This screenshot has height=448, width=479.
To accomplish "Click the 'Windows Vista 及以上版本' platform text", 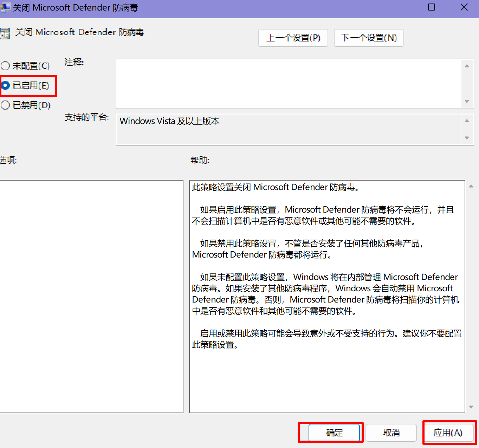I will click(x=169, y=121).
